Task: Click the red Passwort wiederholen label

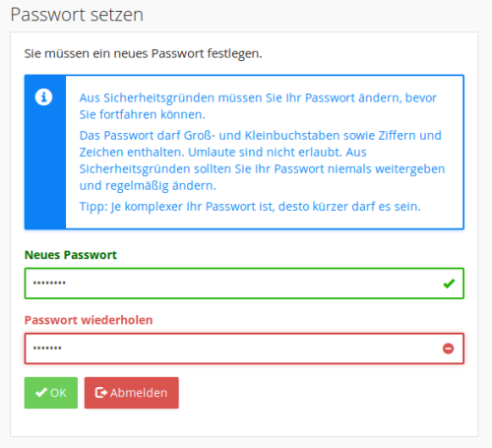Action: (x=89, y=320)
